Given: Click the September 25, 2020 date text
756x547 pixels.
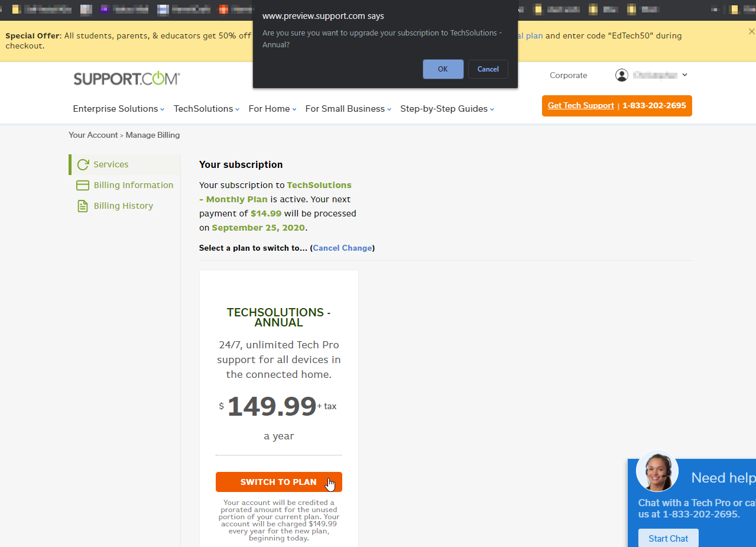Looking at the screenshot, I should pyautogui.click(x=258, y=228).
